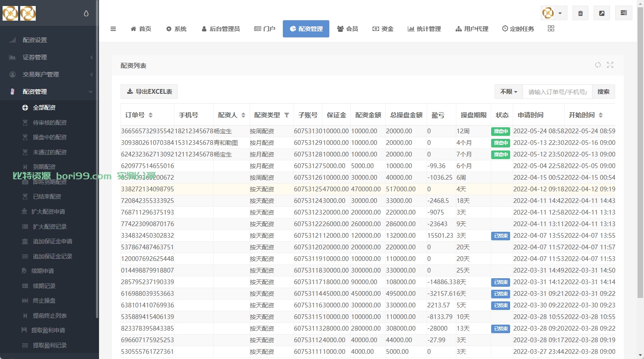Open the panel list icon top right
This screenshot has width=644, height=359.
623,13
